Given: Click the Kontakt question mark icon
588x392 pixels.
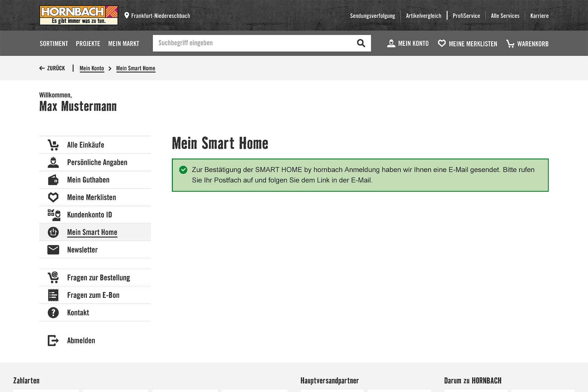Looking at the screenshot, I should 53,312.
